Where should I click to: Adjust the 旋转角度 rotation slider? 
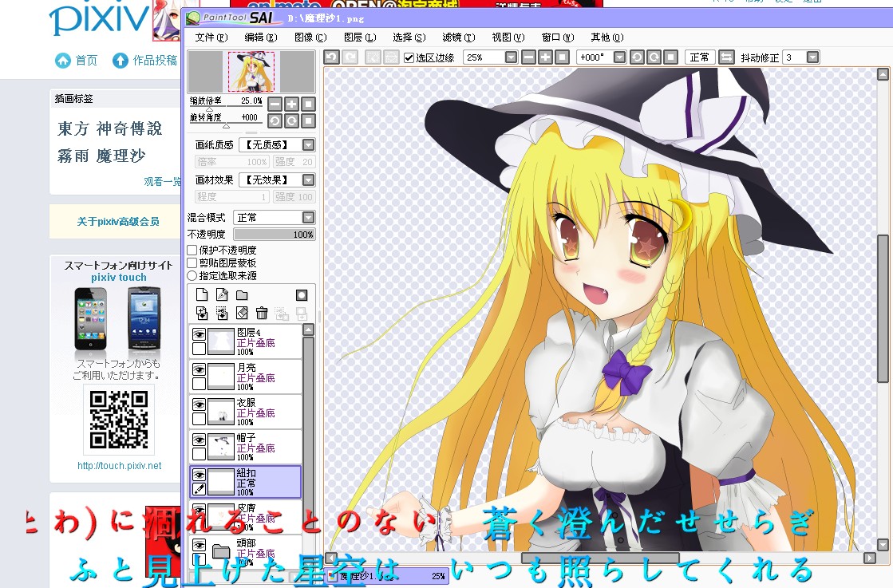(226, 123)
